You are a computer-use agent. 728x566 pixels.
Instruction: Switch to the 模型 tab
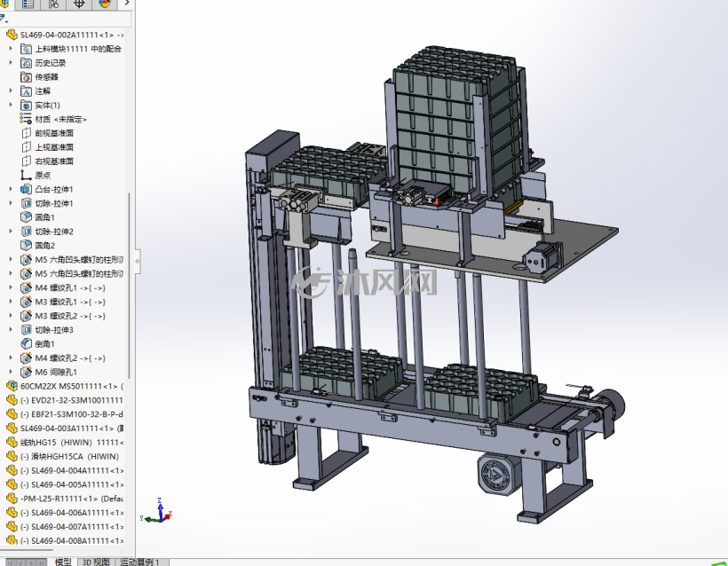click(x=63, y=562)
